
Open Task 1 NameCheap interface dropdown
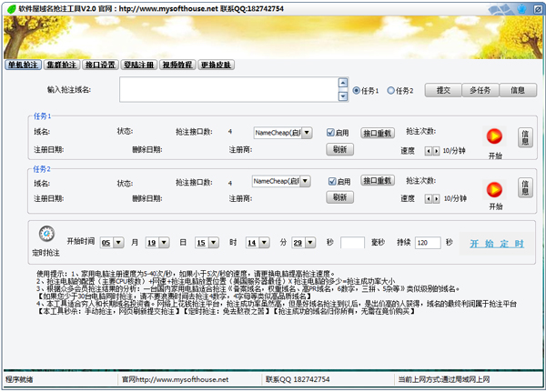pyautogui.click(x=306, y=133)
